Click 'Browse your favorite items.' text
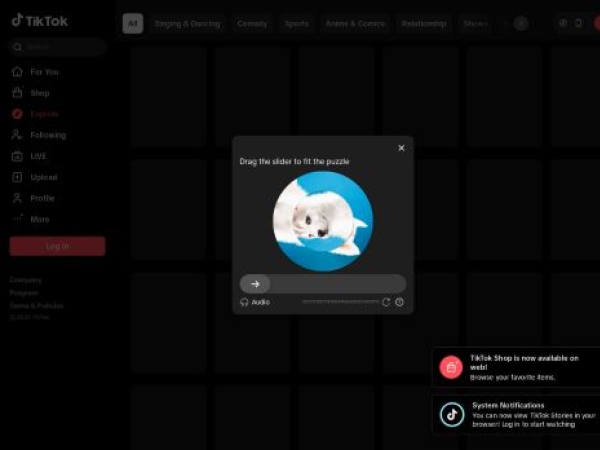The width and height of the screenshot is (600, 450). coord(512,377)
